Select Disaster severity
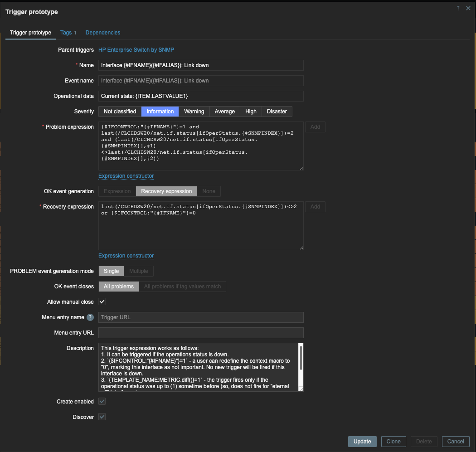The height and width of the screenshot is (452, 476). (277, 112)
